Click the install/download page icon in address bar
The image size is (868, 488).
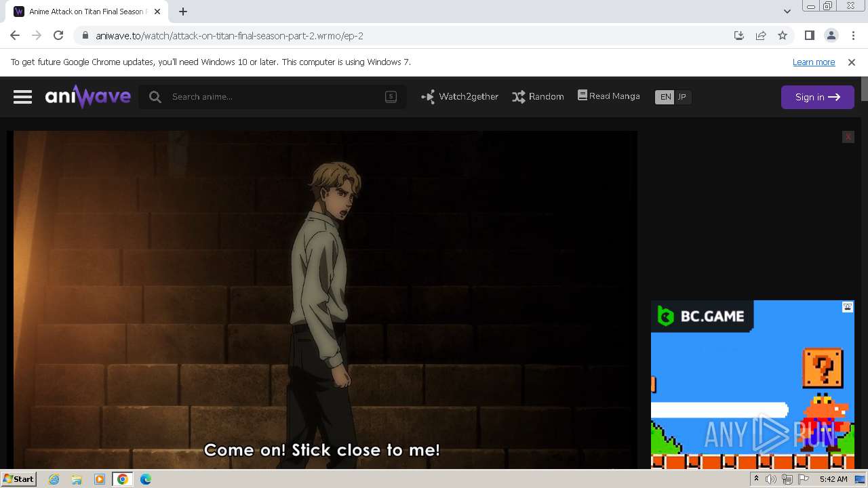(x=739, y=35)
